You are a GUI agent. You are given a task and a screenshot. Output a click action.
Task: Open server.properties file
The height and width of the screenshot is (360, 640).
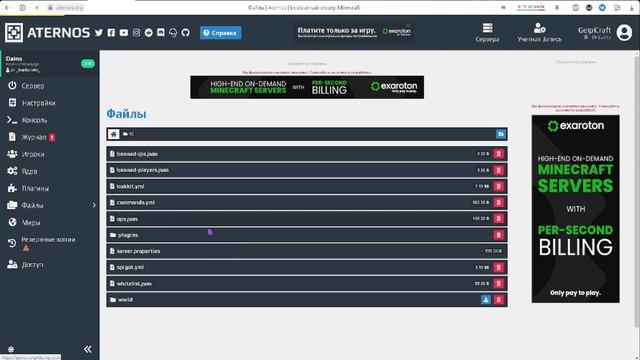pyautogui.click(x=138, y=251)
